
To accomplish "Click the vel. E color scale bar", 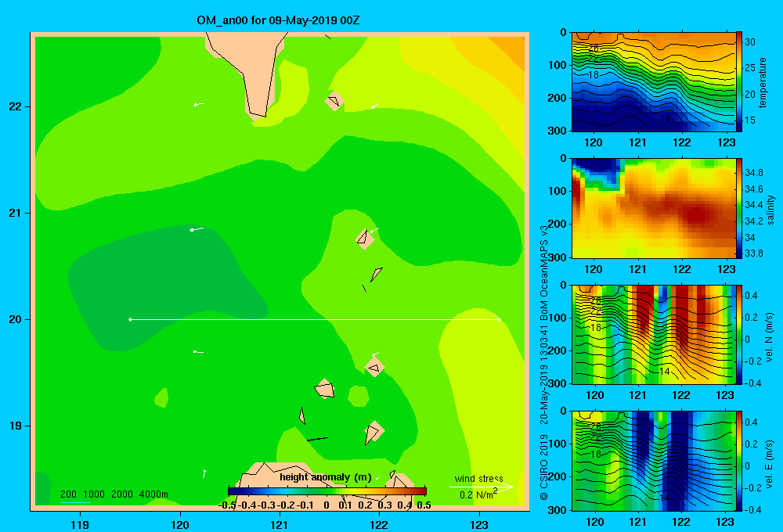I will (738, 461).
